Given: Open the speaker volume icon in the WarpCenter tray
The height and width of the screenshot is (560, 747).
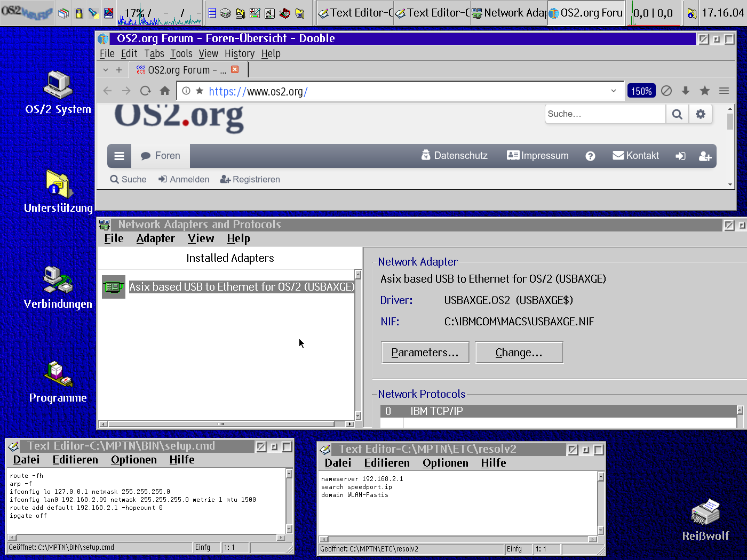Looking at the screenshot, I should tap(270, 13).
